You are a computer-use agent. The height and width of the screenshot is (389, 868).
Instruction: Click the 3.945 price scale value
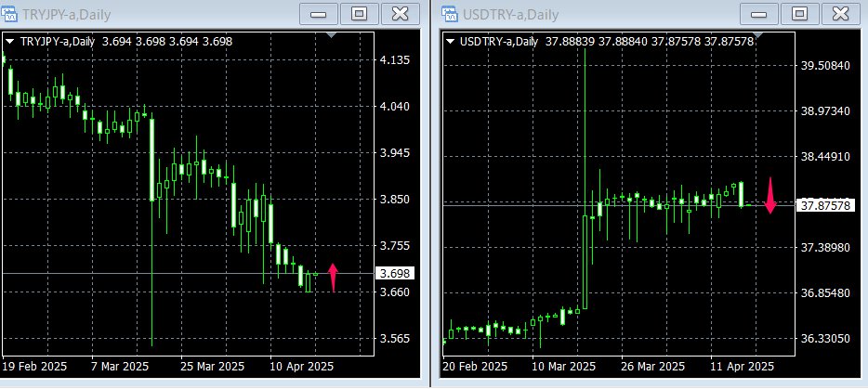coord(395,153)
